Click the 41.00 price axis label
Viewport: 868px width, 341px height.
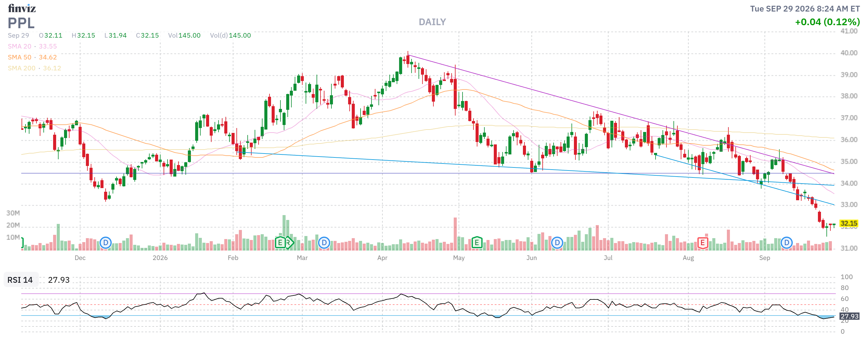pos(849,31)
